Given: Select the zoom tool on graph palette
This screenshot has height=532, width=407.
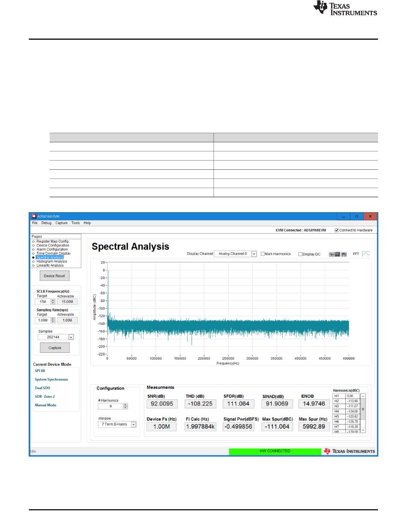Looking at the screenshot, I should 338,254.
